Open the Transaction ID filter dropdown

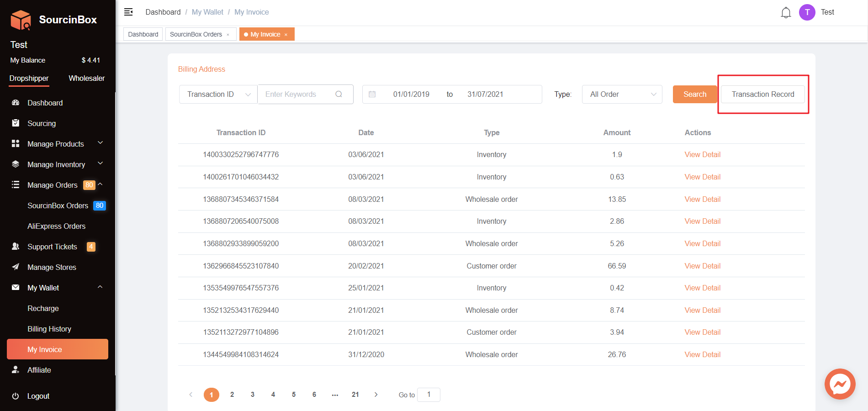[x=218, y=94]
